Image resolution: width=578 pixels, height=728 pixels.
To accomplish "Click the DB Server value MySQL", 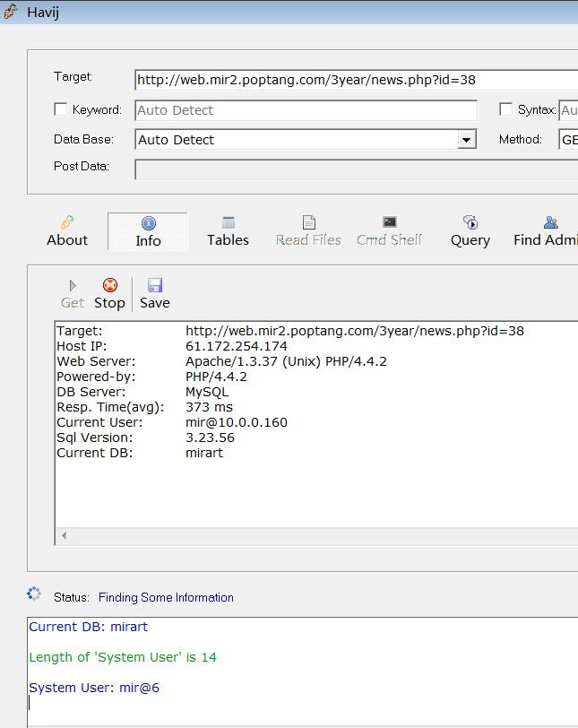I will pos(207,392).
